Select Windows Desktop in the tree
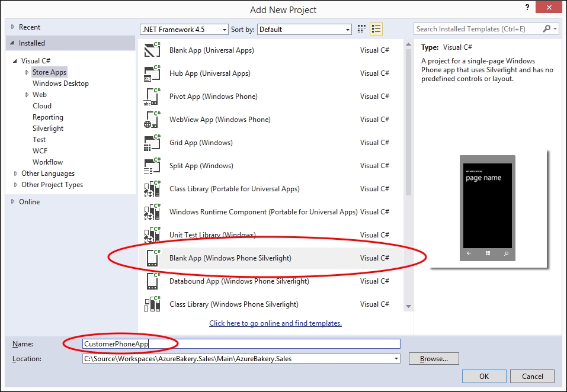 (60, 83)
